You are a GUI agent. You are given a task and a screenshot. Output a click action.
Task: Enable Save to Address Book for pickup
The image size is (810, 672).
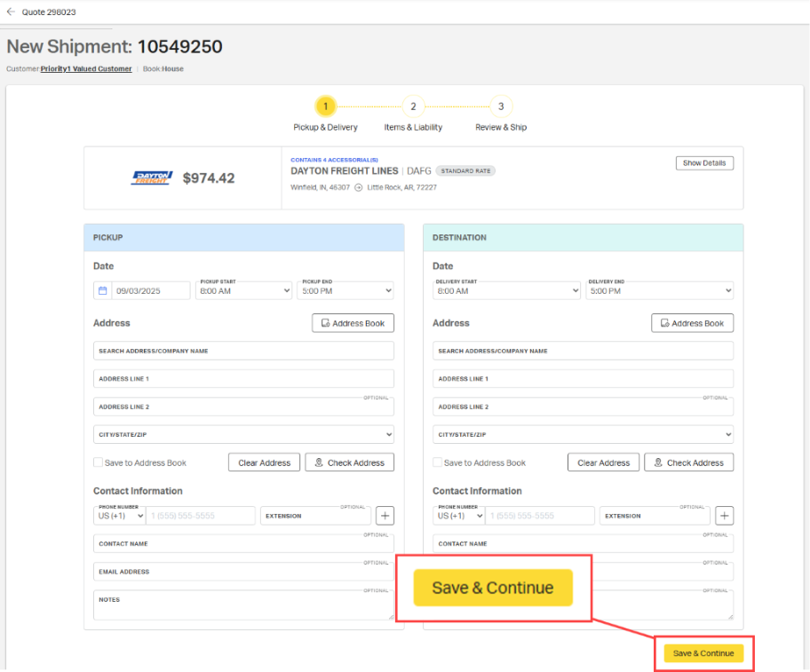[x=98, y=462]
